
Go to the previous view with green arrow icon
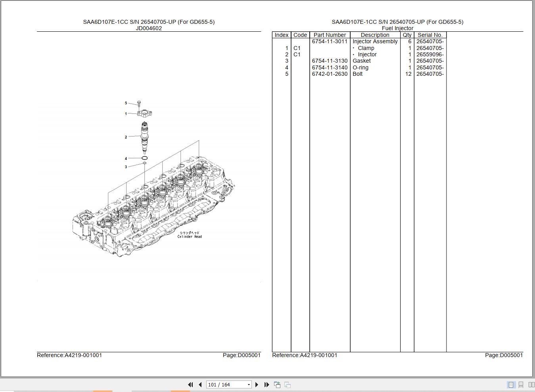tap(277, 384)
